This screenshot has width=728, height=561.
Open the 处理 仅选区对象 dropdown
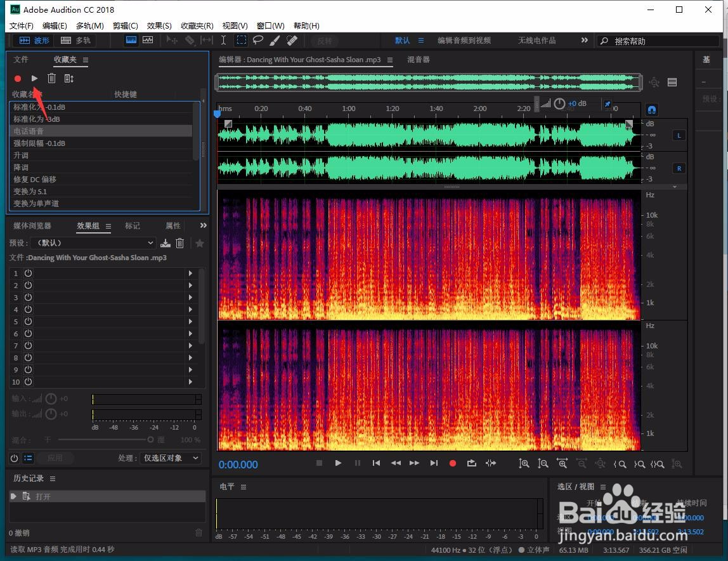[171, 458]
